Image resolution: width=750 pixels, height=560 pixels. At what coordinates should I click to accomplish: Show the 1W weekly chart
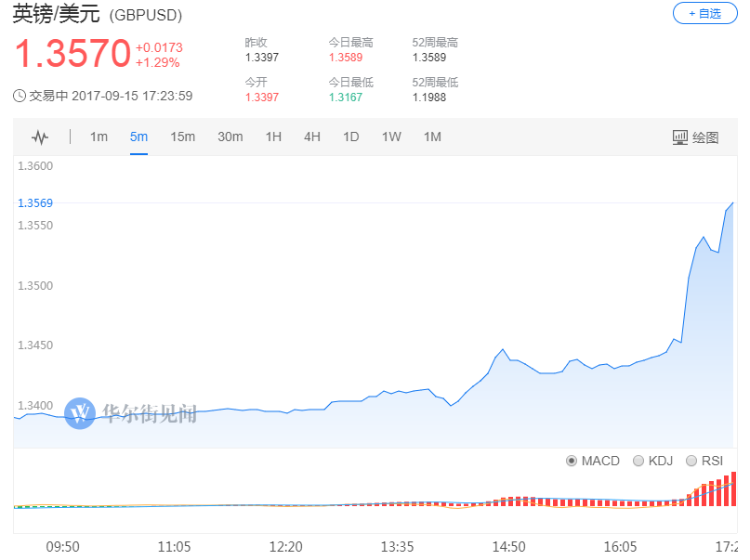tap(391, 137)
